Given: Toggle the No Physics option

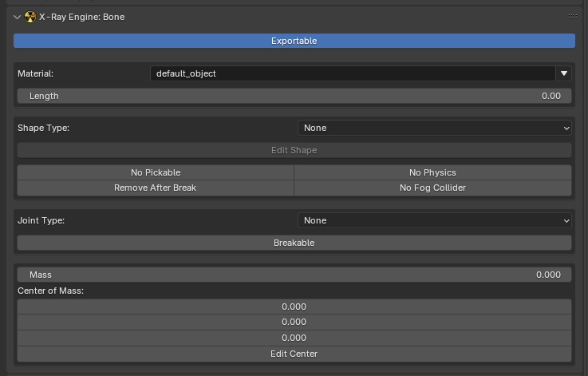Looking at the screenshot, I should (432, 172).
